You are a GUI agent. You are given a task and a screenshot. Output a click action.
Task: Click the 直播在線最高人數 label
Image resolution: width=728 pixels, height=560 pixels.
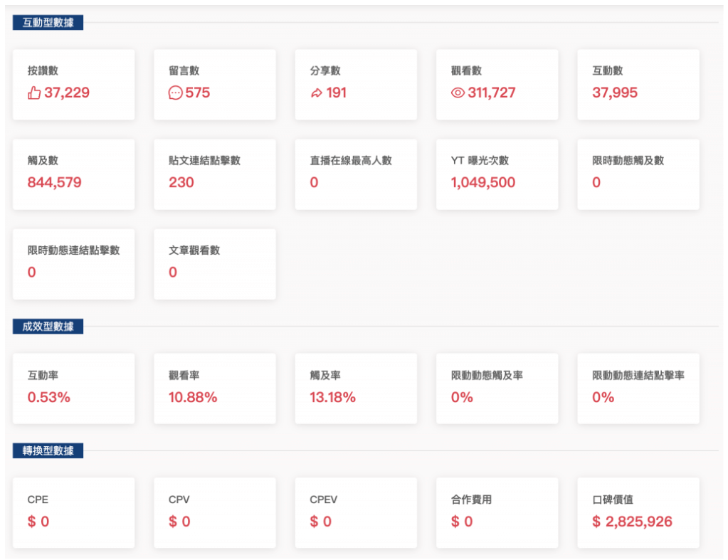click(351, 160)
